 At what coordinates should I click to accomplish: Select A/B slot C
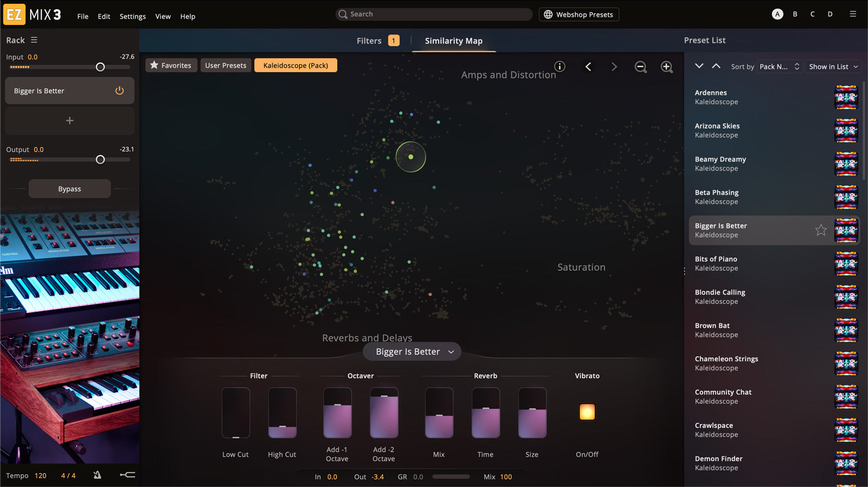(812, 14)
